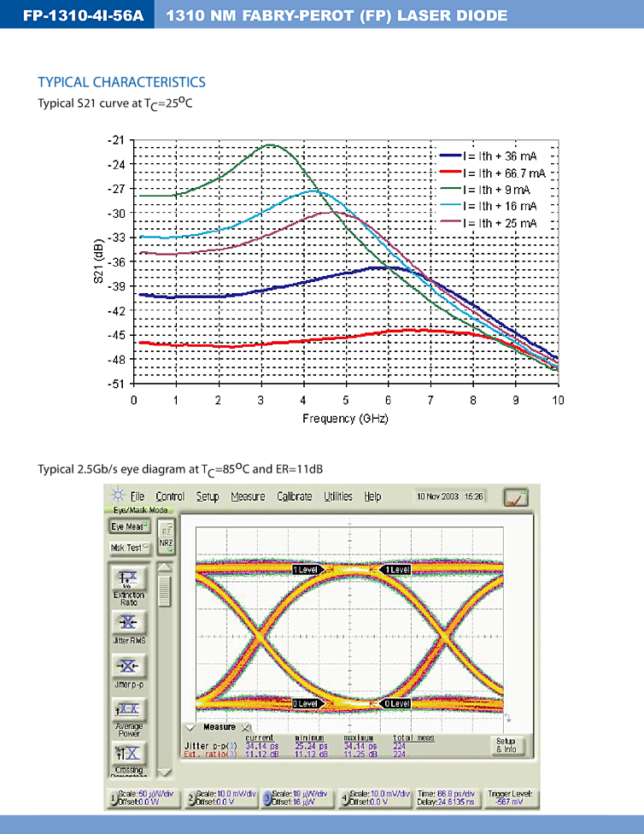Toggle the Eye Meas mode button

128,527
